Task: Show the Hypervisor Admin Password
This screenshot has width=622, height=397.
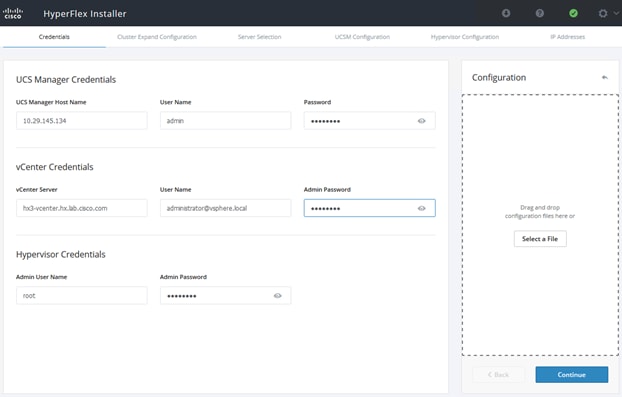Action: (277, 295)
